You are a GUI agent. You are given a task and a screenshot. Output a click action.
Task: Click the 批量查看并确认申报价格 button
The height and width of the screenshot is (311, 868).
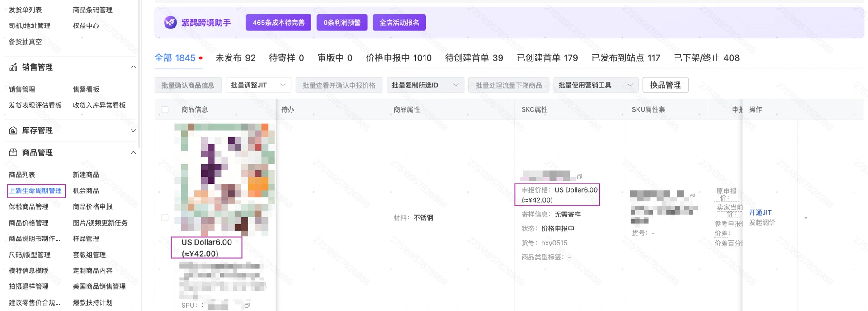point(339,85)
